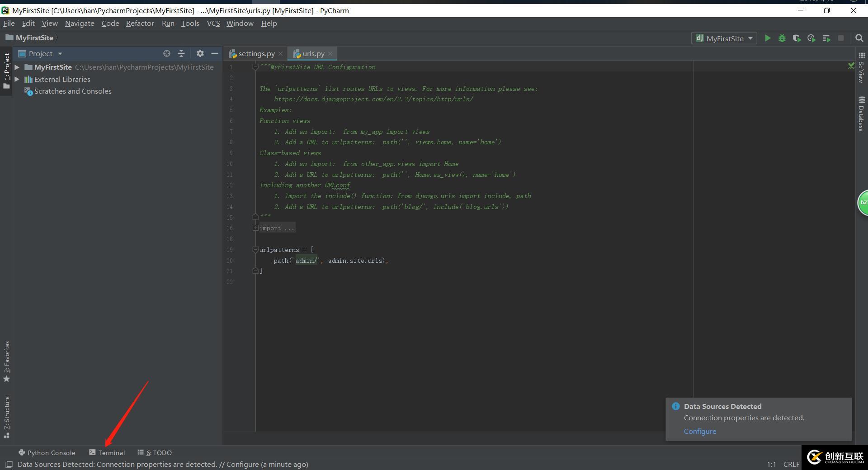The image size is (868, 470).
Task: Open the Favorites tool window
Action: 6,361
